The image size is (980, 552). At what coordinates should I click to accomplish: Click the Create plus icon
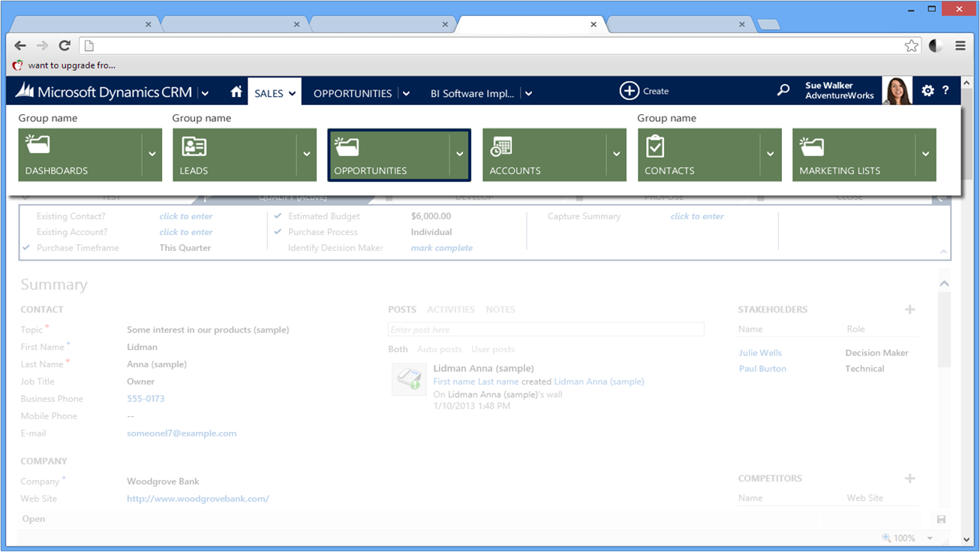(x=629, y=91)
